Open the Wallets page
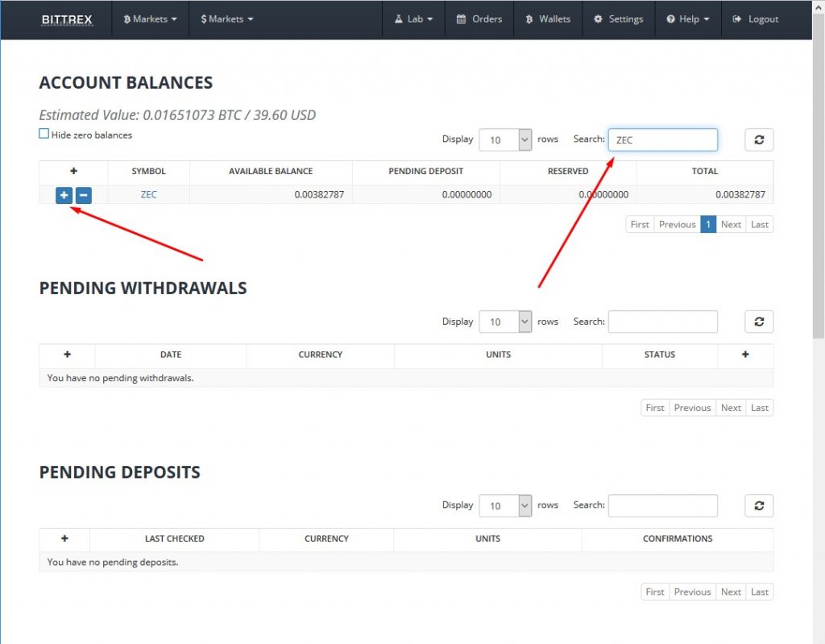 pyautogui.click(x=548, y=19)
